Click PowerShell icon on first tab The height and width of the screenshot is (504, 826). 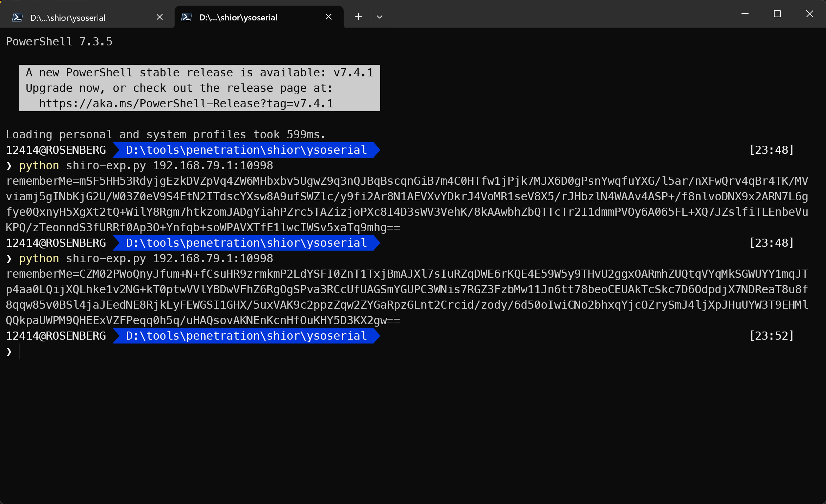tap(18, 17)
